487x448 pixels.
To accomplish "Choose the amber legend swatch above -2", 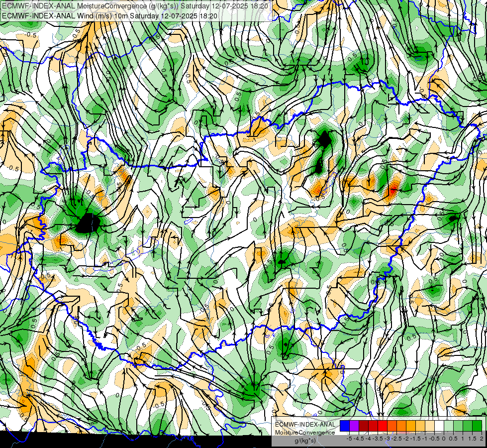I will click(411, 426).
